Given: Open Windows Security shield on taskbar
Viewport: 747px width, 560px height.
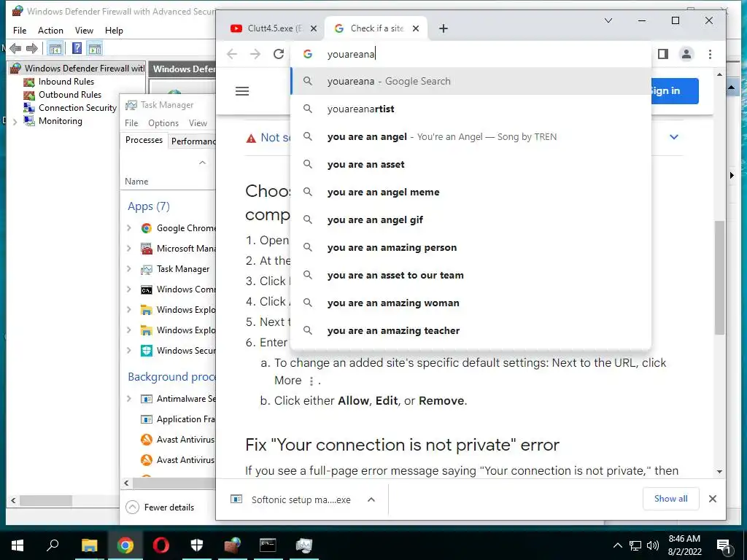Looking at the screenshot, I should [x=197, y=545].
